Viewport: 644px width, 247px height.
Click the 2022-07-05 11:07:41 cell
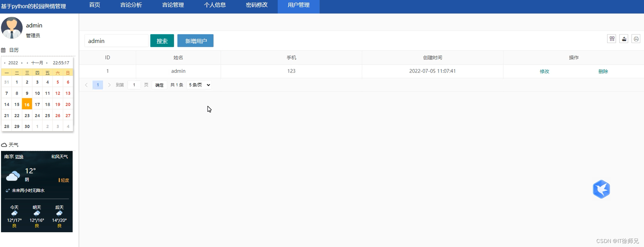(432, 71)
